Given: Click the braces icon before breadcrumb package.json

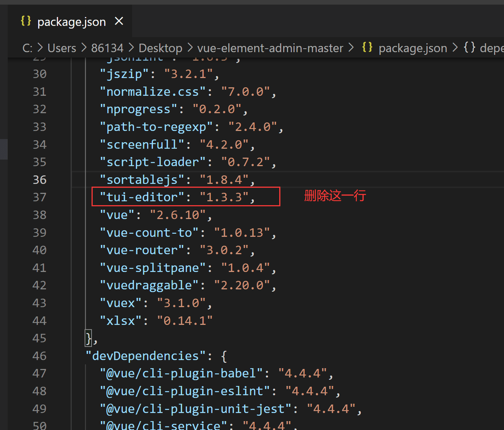Looking at the screenshot, I should point(367,48).
